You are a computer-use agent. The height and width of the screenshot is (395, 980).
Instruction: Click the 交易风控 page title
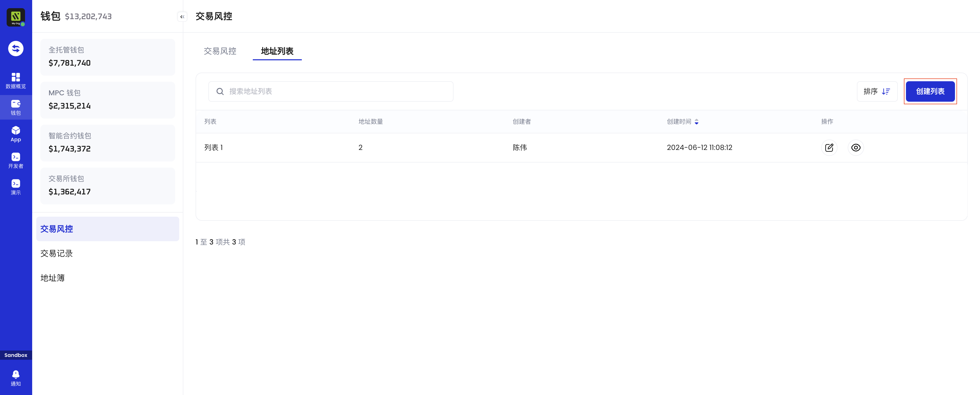214,16
